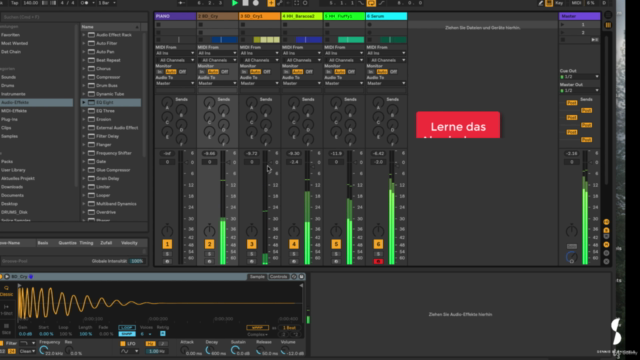Open MIDI map mode
Viewport: 640px width, 360px height.
coord(576,3)
